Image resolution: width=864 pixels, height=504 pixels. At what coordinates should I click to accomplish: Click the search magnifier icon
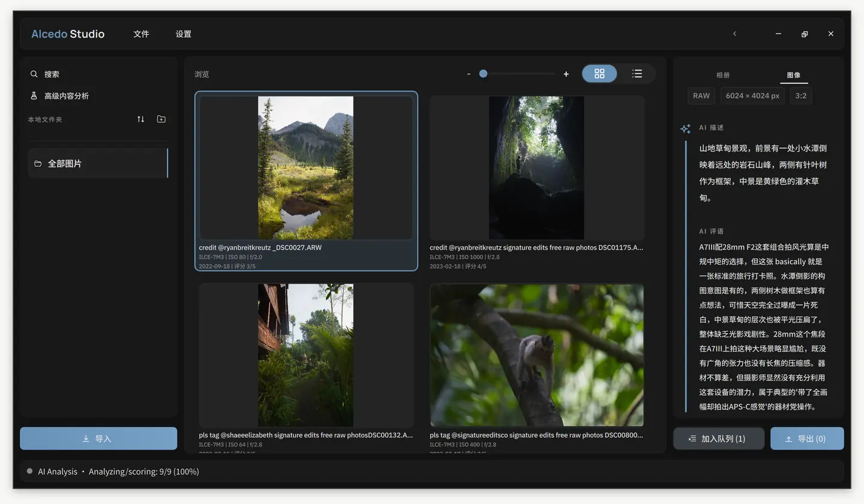[x=34, y=74]
